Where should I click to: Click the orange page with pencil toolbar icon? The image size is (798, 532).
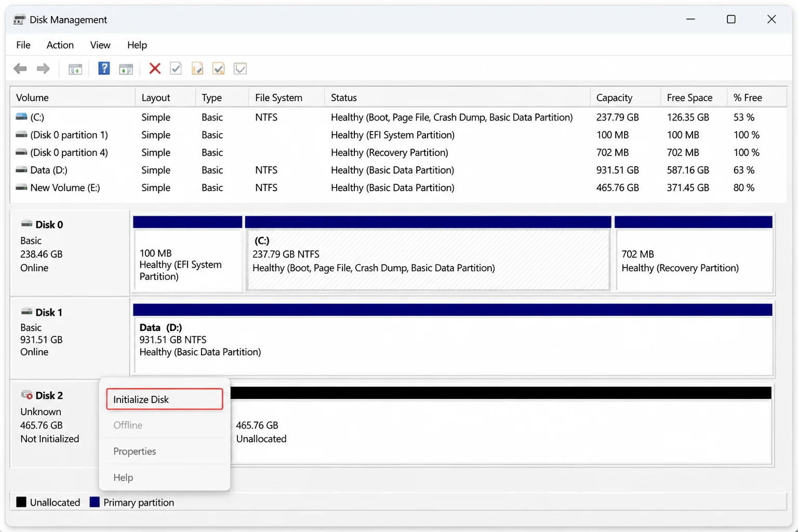pos(197,69)
